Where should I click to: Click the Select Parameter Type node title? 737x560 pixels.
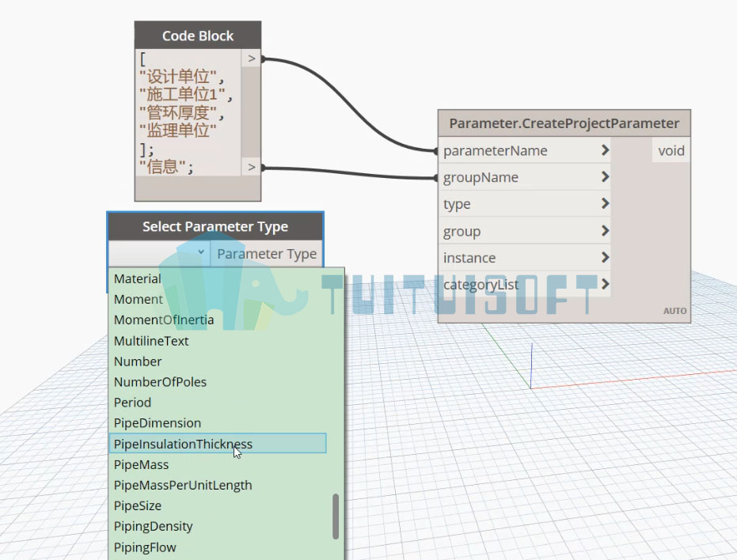[215, 226]
